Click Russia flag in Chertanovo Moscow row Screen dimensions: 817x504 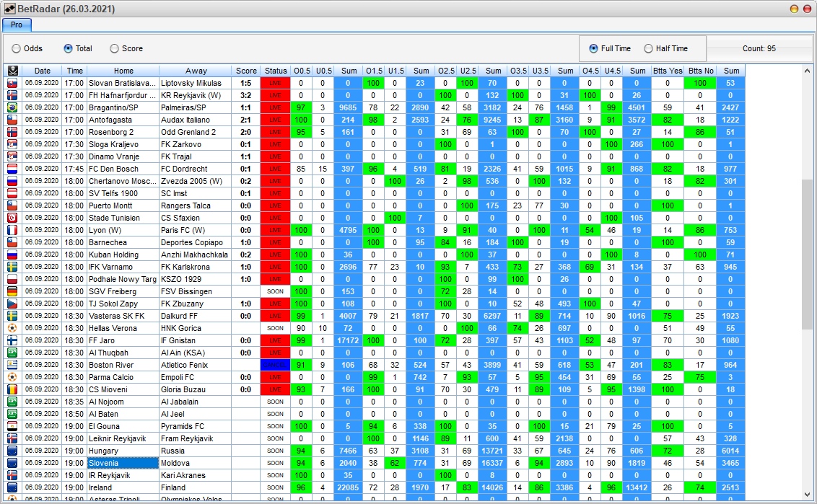pyautogui.click(x=12, y=181)
